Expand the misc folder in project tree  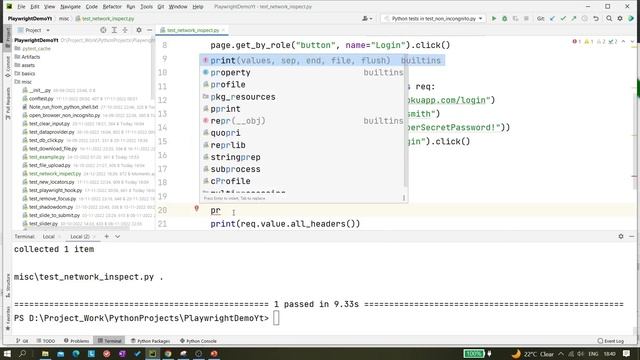(23, 82)
